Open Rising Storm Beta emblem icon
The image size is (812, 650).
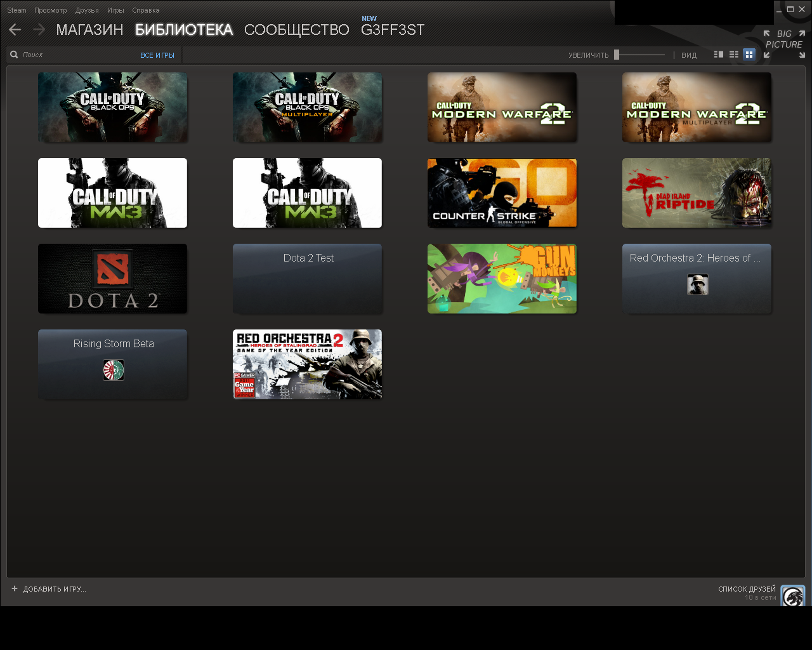tap(114, 370)
